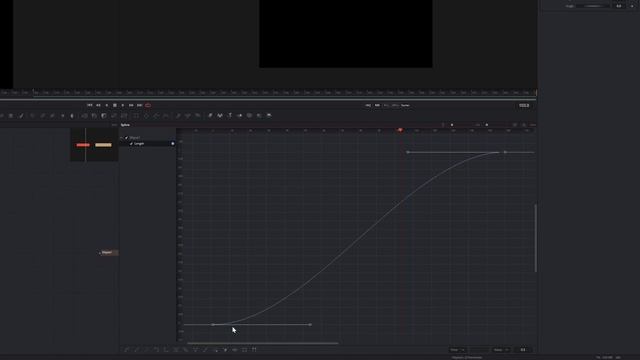
Task: Click the Some render mode button
Action: [405, 105]
